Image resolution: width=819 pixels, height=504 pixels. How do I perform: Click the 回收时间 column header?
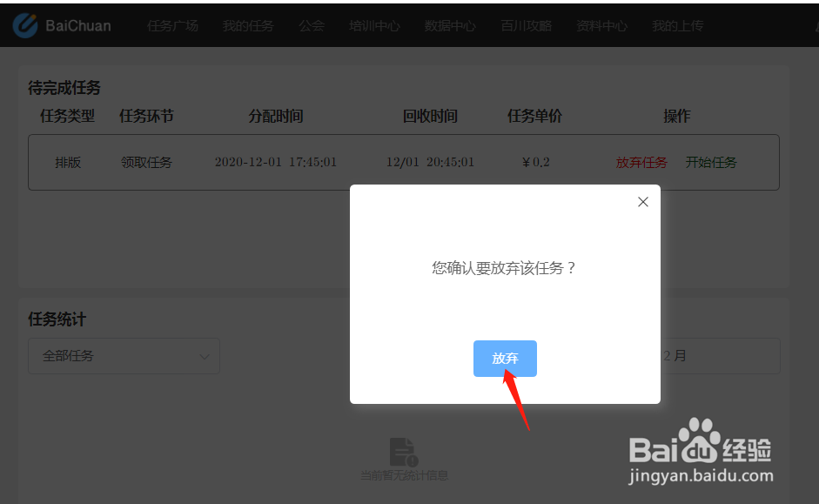[430, 116]
